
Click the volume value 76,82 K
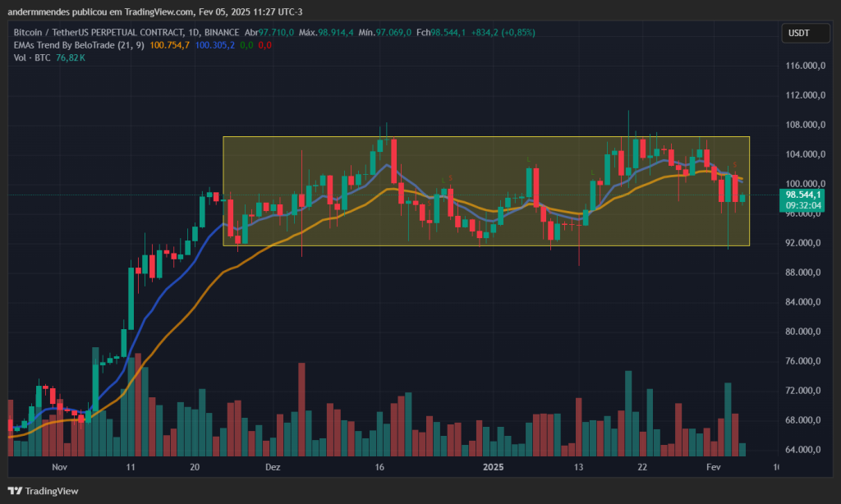pyautogui.click(x=71, y=57)
